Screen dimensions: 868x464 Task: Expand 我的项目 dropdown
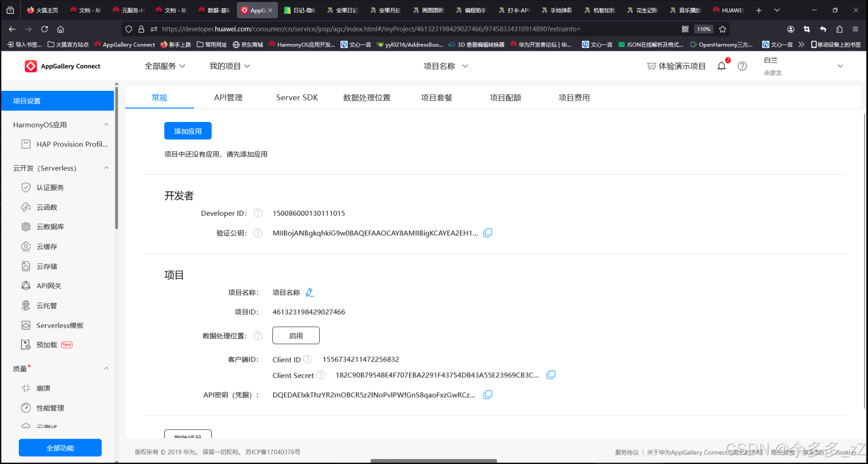(x=229, y=66)
